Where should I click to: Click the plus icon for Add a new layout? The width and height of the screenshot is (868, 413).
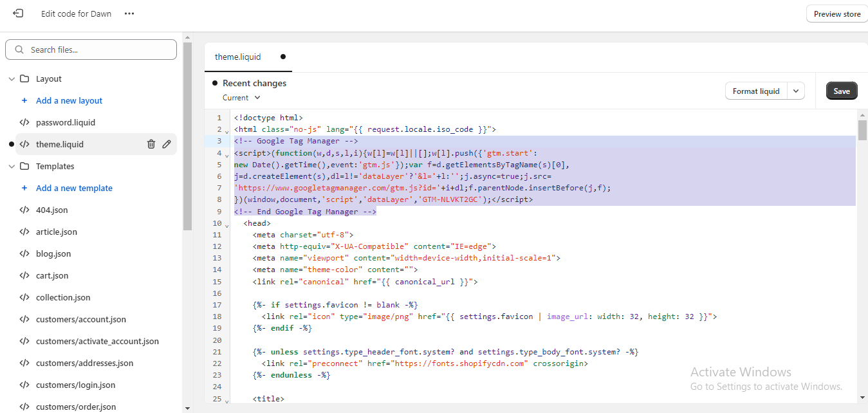tap(24, 100)
